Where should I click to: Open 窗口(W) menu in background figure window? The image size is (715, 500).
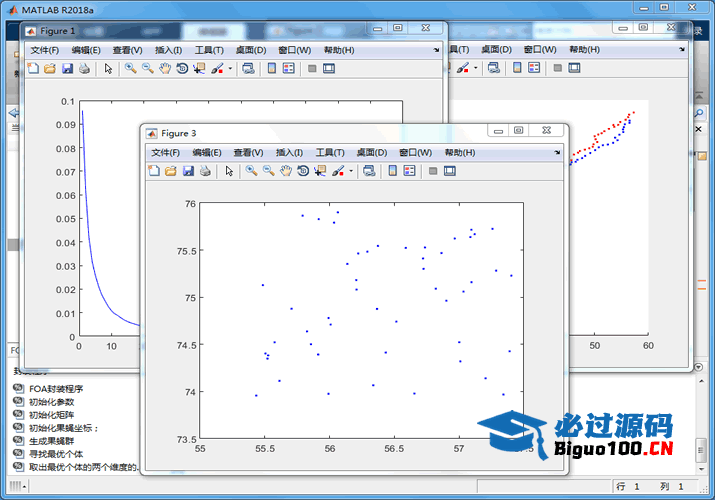[x=540, y=49]
